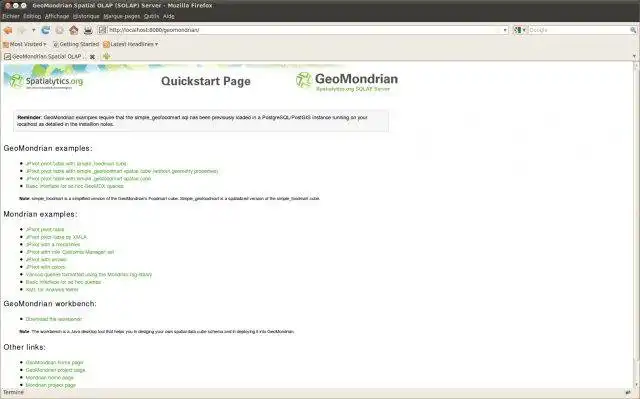Click the Spatialytics.org logo

click(46, 81)
